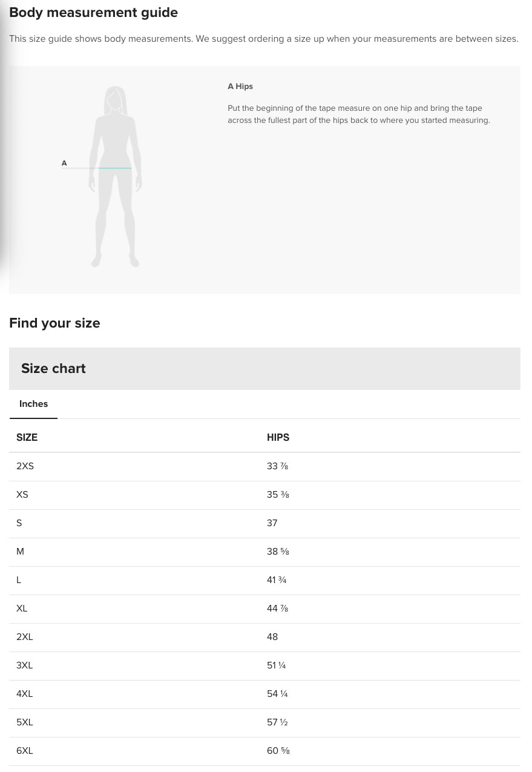Select the 2XS size row
The height and width of the screenshot is (772, 532).
tap(25, 466)
